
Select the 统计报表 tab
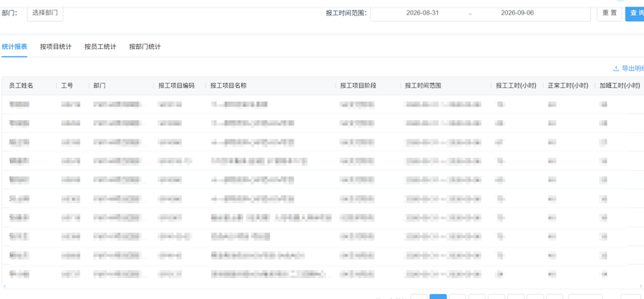[14, 47]
